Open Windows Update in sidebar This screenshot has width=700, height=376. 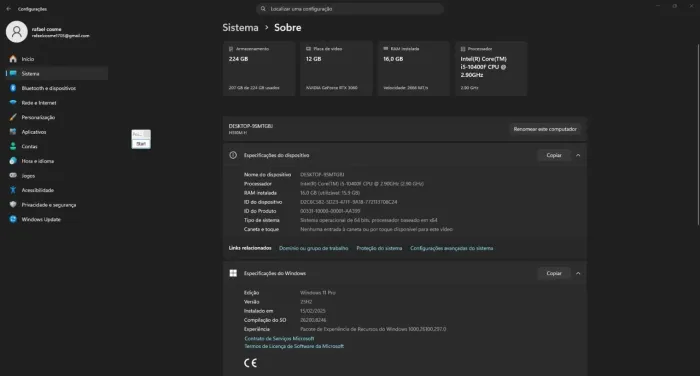click(57, 219)
